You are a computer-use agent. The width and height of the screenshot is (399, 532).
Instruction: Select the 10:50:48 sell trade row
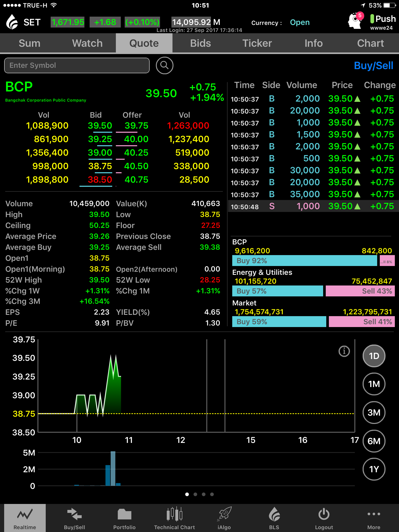click(313, 206)
